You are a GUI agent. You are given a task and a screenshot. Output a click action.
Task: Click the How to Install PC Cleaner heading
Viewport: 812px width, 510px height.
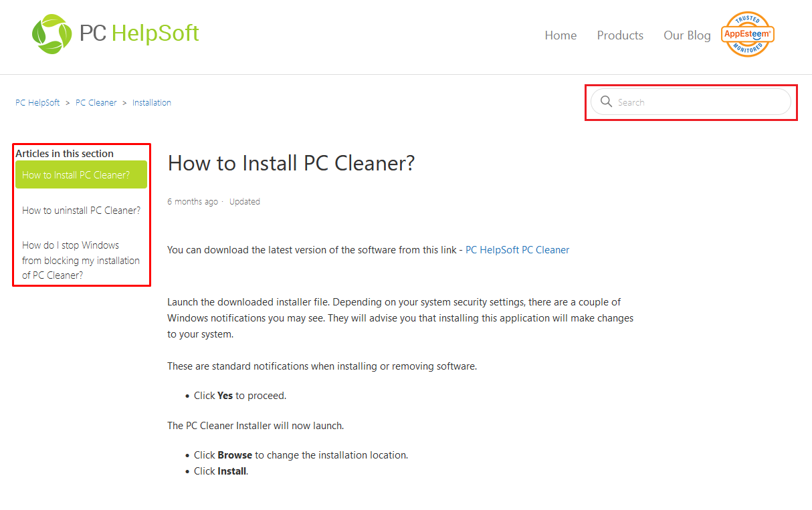(291, 163)
